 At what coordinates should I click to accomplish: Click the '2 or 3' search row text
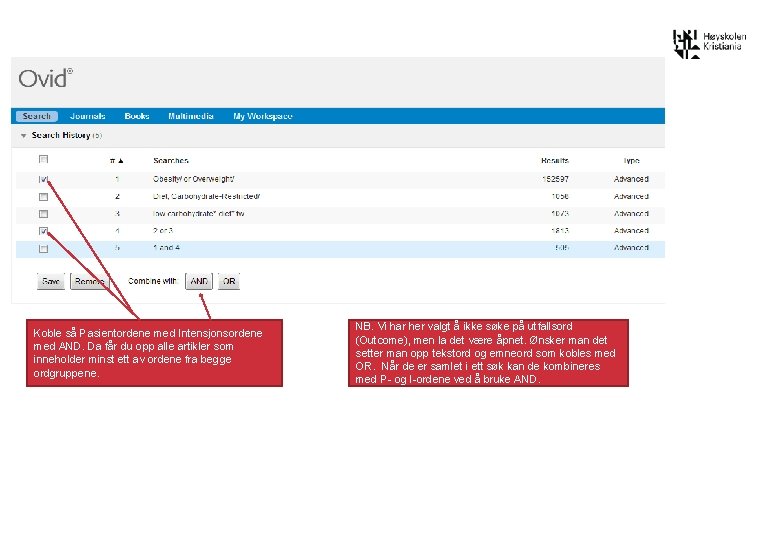(163, 231)
